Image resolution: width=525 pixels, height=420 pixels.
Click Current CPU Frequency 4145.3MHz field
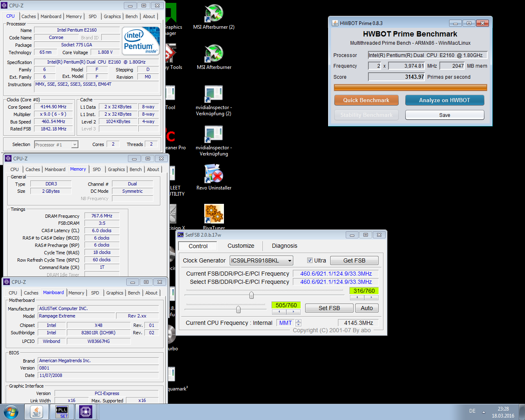(x=358, y=323)
